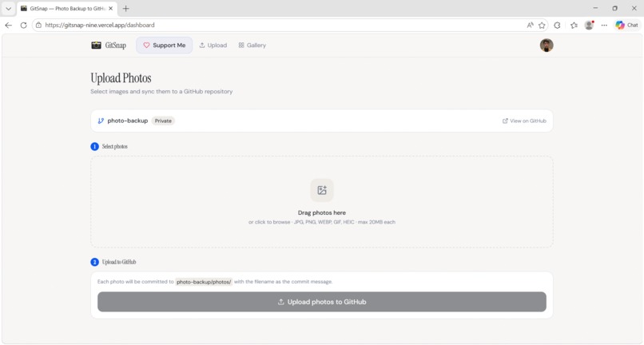Refresh the page
Viewport: 644px width, 345px height.
23,25
